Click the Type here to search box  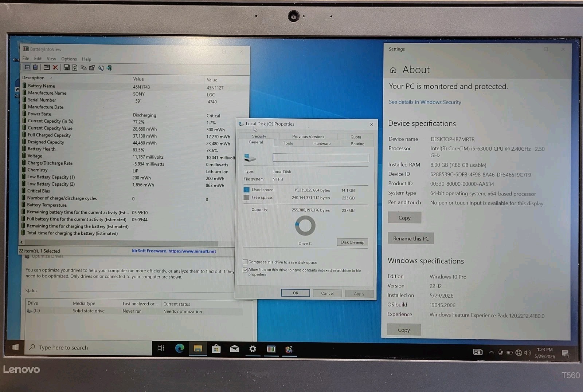88,348
